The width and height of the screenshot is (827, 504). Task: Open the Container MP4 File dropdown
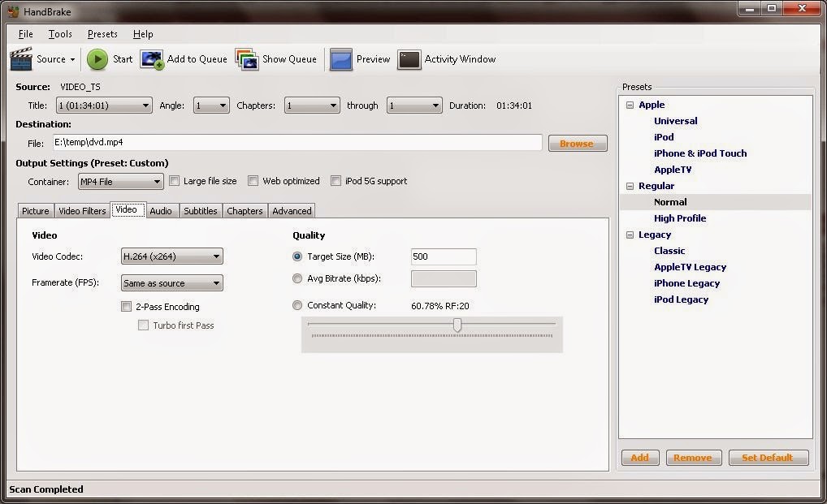[121, 182]
